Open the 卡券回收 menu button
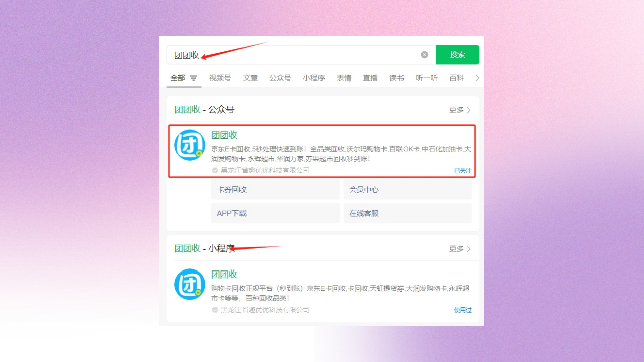 click(275, 190)
